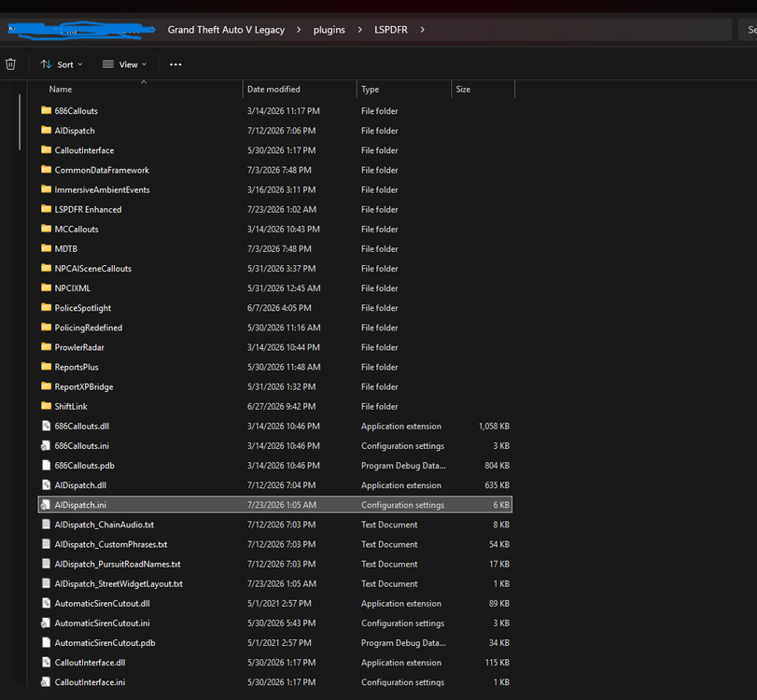This screenshot has height=700, width=757.
Task: Click the address bar empty area
Action: [580, 30]
